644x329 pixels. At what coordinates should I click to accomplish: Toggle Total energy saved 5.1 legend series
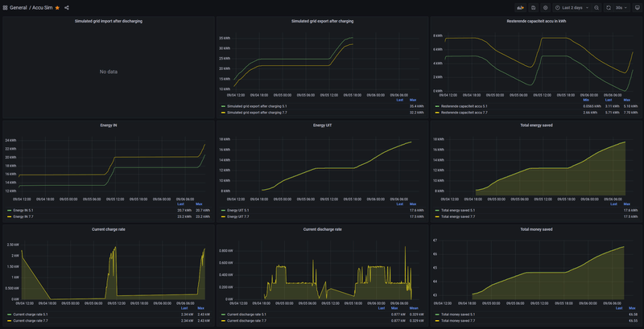(458, 210)
